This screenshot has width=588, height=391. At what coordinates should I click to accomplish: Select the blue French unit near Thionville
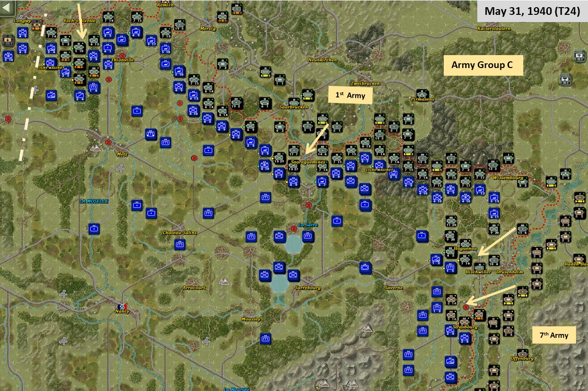click(109, 64)
